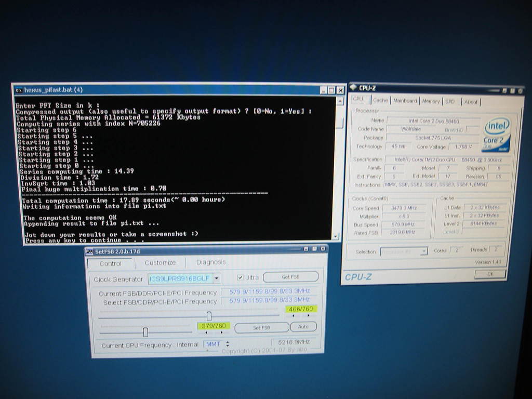
Task: Click the console scrollbar up arrow
Action: click(x=340, y=101)
